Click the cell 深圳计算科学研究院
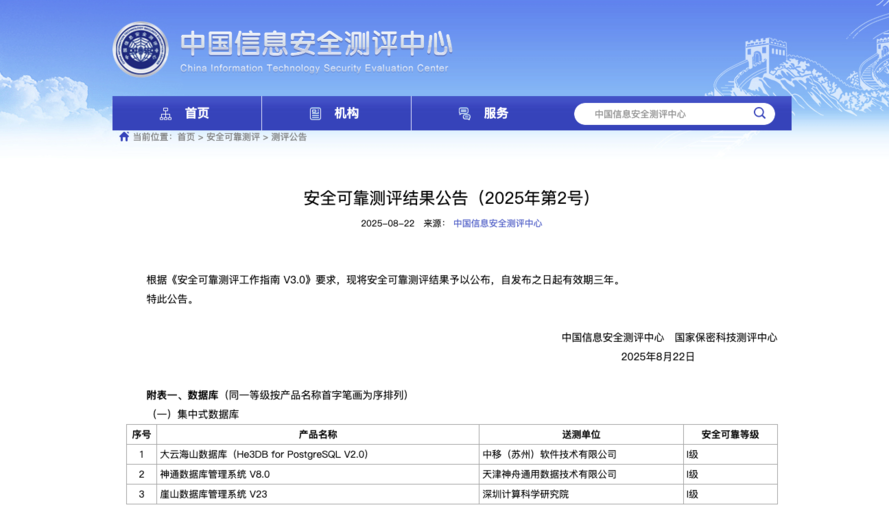This screenshot has width=889, height=525. click(581, 494)
